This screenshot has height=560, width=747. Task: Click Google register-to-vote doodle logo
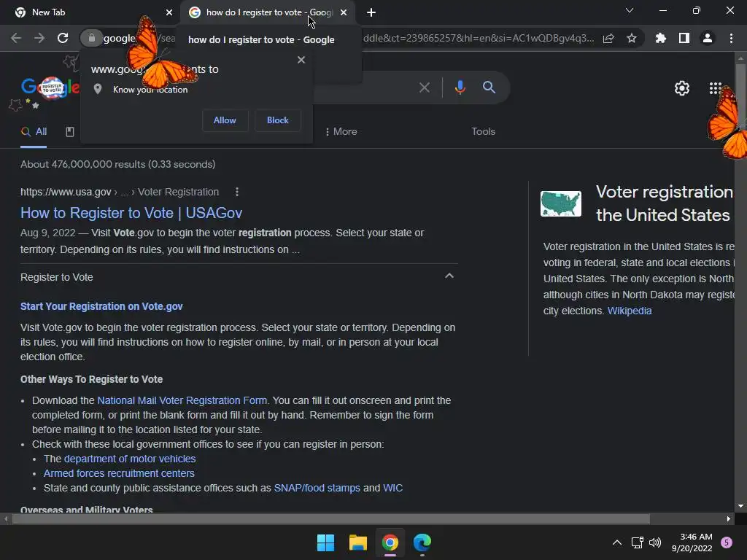click(50, 87)
